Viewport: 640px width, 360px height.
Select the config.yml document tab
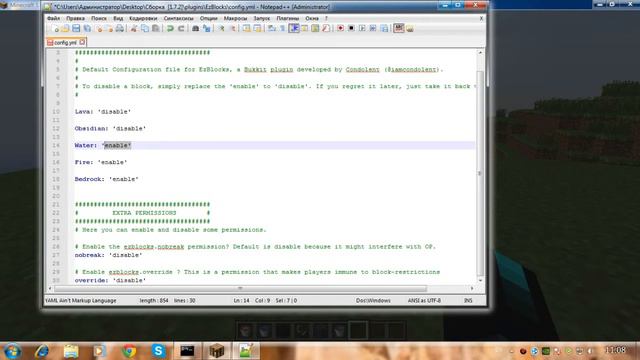click(x=66, y=42)
